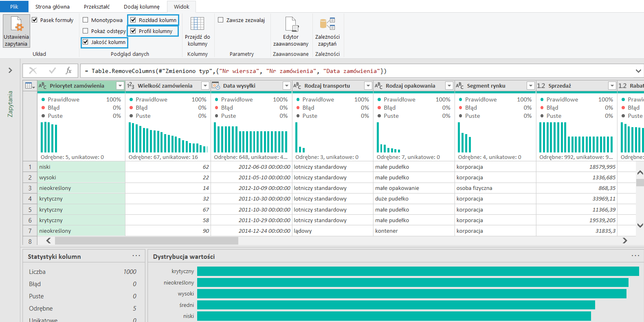Click the krytyczny distribution bar
This screenshot has width=644, height=322.
click(x=418, y=271)
